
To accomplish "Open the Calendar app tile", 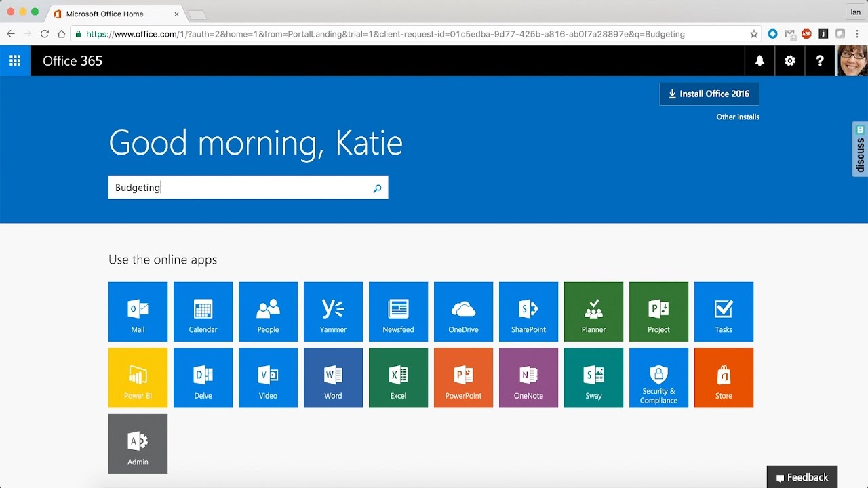I will (x=203, y=311).
